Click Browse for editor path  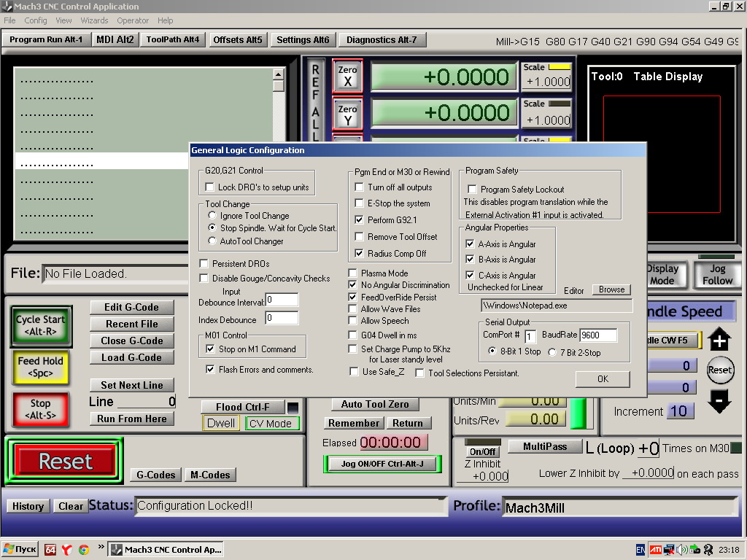612,289
